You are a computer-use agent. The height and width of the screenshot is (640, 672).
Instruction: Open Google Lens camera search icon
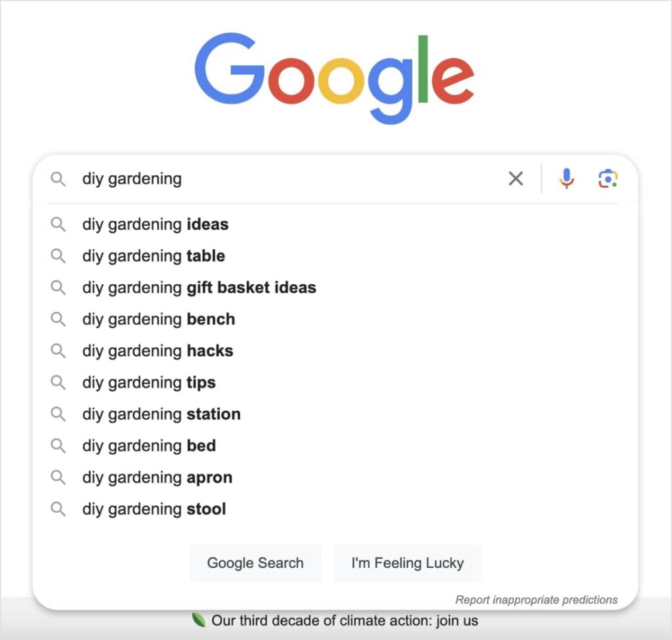tap(607, 178)
